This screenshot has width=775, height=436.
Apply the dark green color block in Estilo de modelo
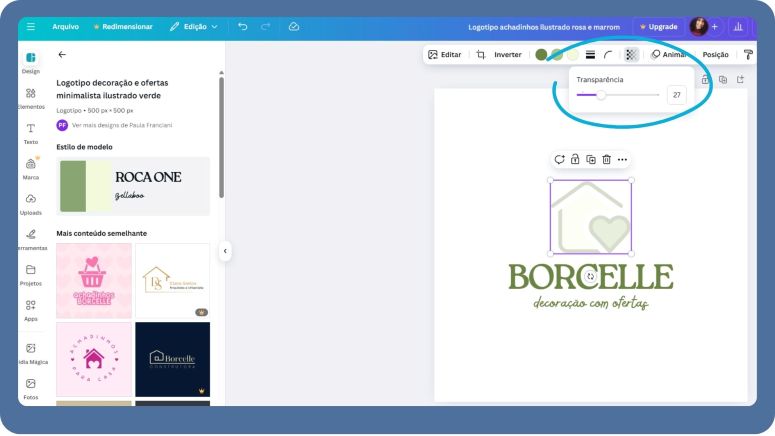point(73,186)
